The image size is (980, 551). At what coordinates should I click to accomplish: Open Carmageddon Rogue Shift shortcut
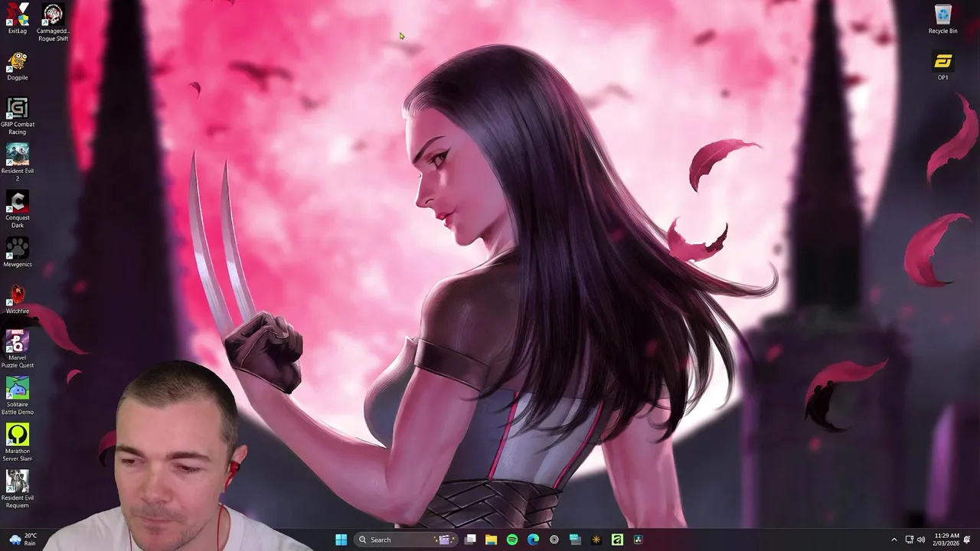[x=53, y=22]
